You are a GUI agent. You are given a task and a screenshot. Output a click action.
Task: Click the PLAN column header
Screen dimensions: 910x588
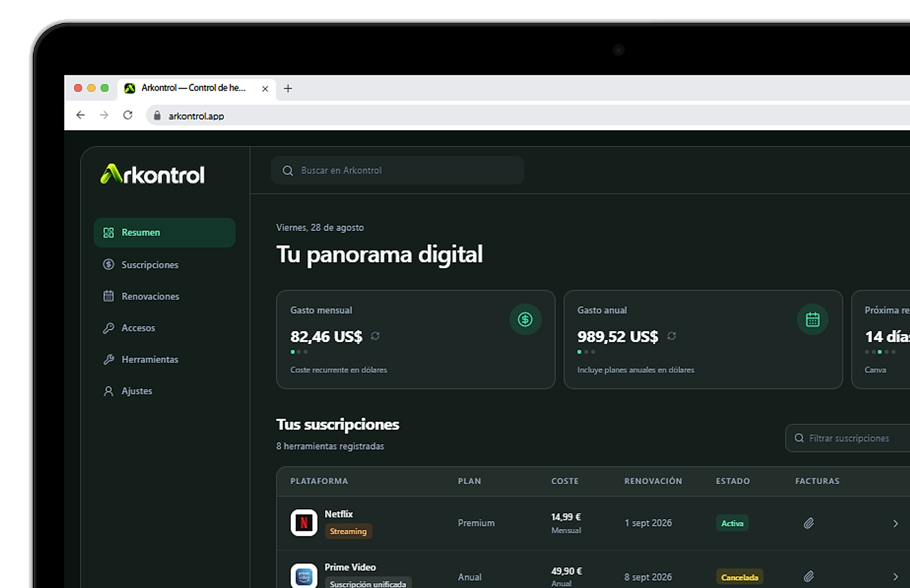pos(469,481)
